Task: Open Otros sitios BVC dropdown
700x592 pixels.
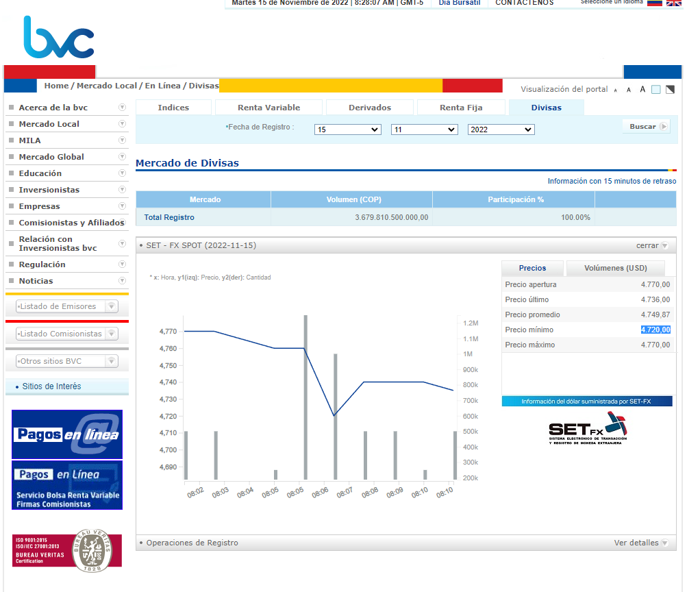Action: click(67, 361)
